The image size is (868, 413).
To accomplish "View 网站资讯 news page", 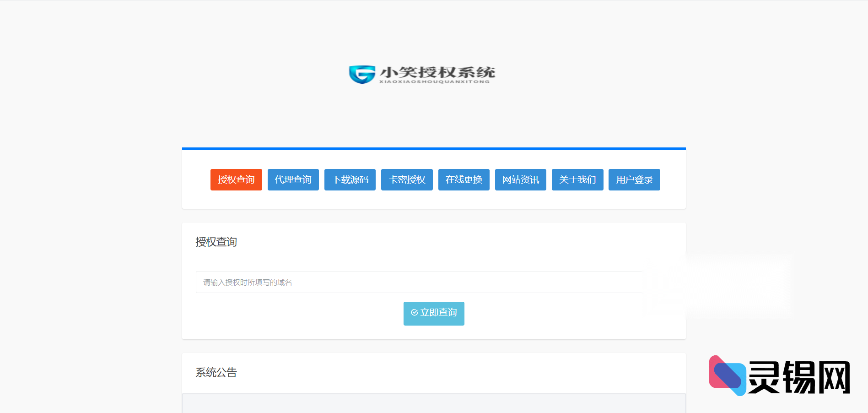I will pyautogui.click(x=520, y=179).
